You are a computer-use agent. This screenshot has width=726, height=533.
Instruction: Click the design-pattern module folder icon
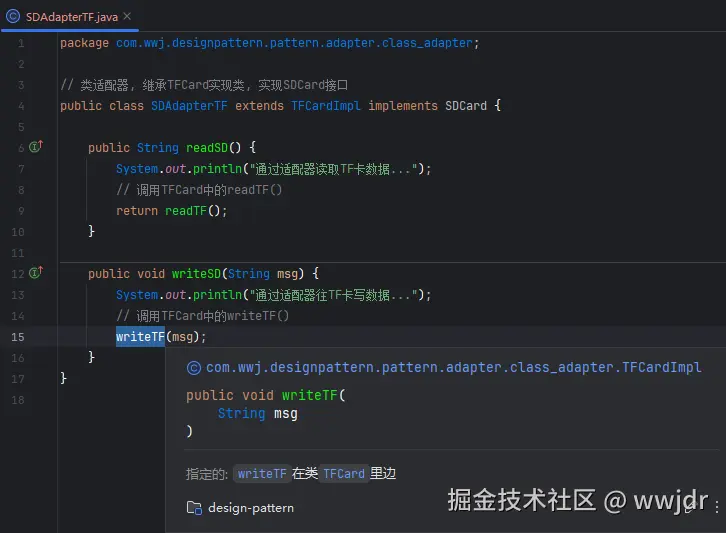click(194, 508)
